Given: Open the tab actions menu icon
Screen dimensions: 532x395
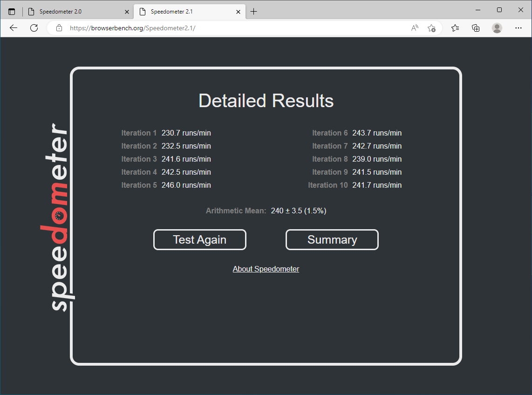Looking at the screenshot, I should (12, 12).
